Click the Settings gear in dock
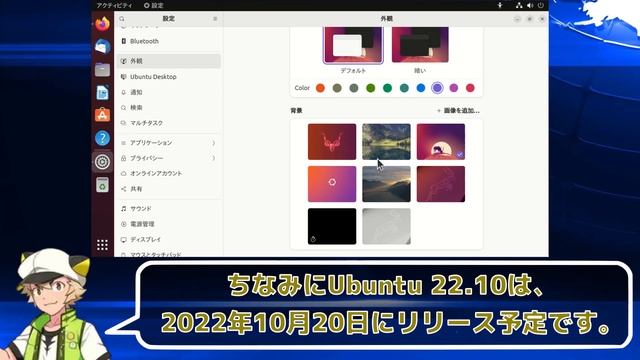Image resolution: width=640 pixels, height=360 pixels. tap(102, 162)
